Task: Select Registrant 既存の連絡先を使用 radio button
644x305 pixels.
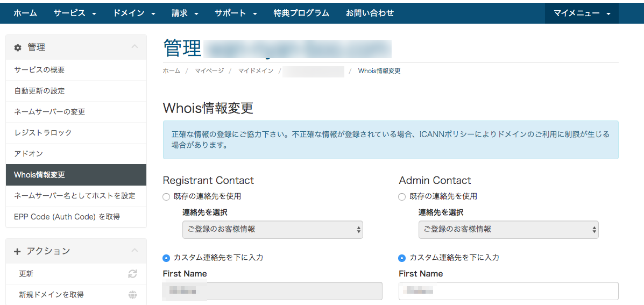Action: (166, 197)
